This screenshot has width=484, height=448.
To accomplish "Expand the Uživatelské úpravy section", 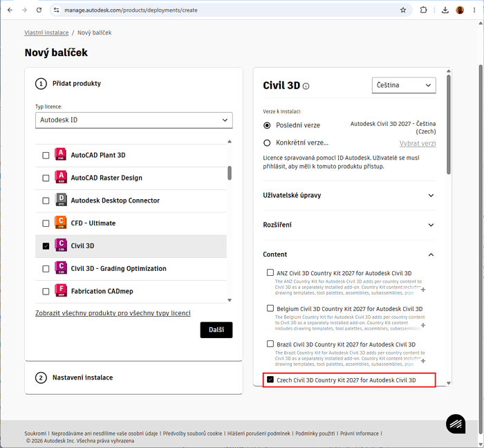I will click(349, 195).
